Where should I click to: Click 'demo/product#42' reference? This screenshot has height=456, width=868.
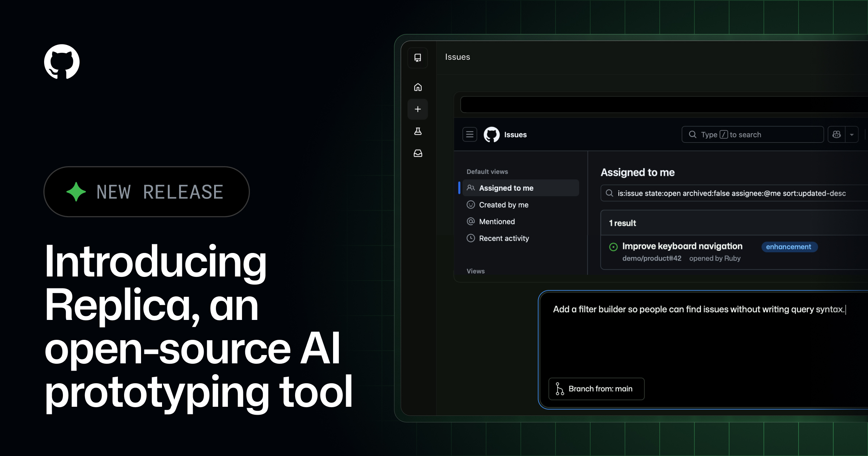pos(652,258)
